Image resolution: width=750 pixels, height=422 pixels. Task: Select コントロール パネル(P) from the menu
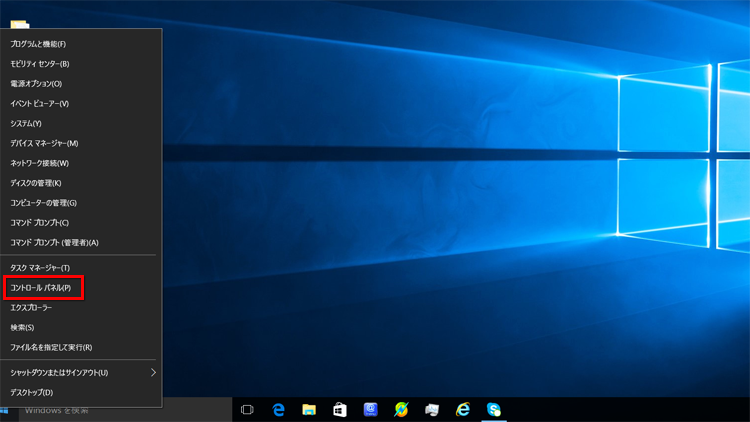(41, 288)
